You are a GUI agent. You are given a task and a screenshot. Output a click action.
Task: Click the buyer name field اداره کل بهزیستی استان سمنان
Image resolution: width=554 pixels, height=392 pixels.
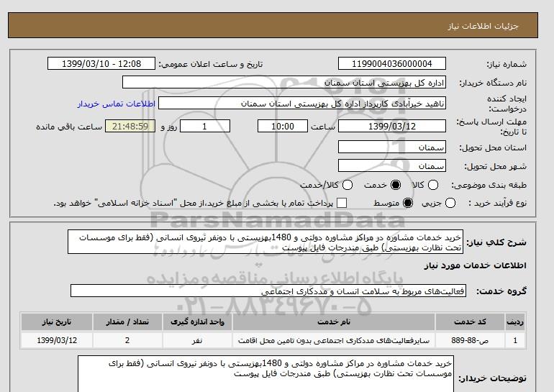(284, 82)
